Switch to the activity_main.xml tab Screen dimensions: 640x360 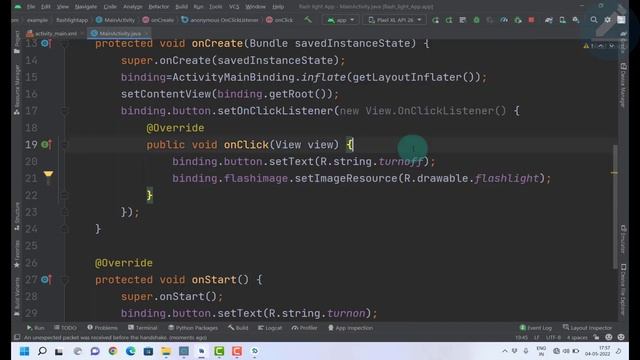(x=54, y=33)
